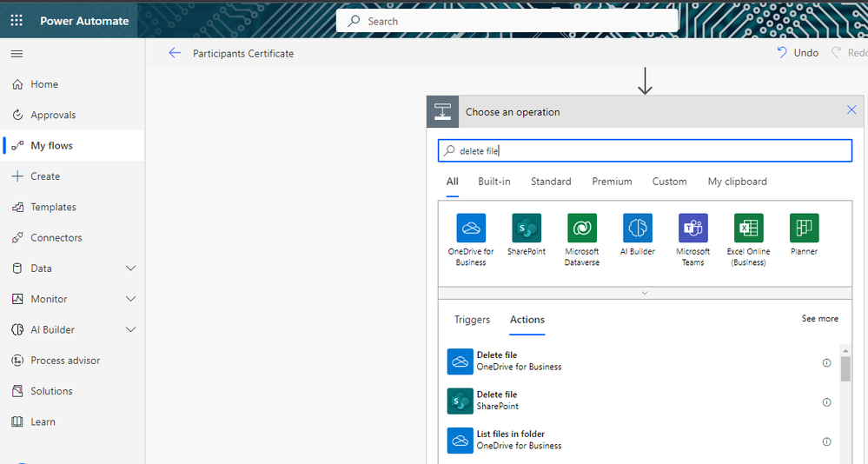The image size is (868, 464).
Task: Click the Solutions icon in sidebar
Action: click(x=17, y=391)
